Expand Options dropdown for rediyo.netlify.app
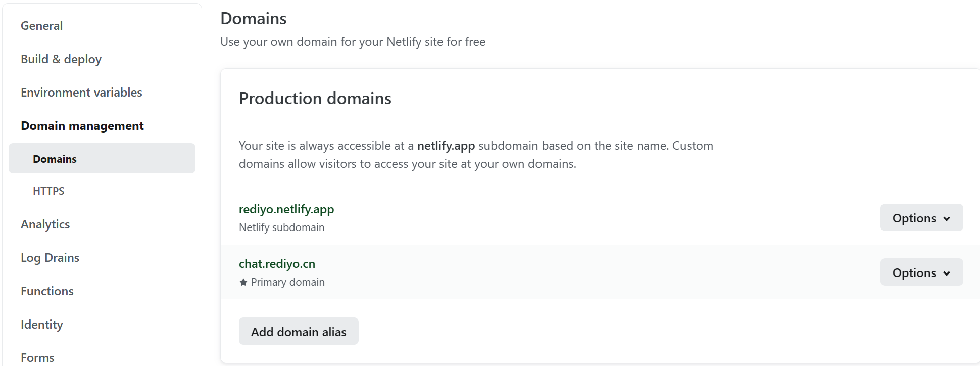The width and height of the screenshot is (980, 366). (921, 218)
